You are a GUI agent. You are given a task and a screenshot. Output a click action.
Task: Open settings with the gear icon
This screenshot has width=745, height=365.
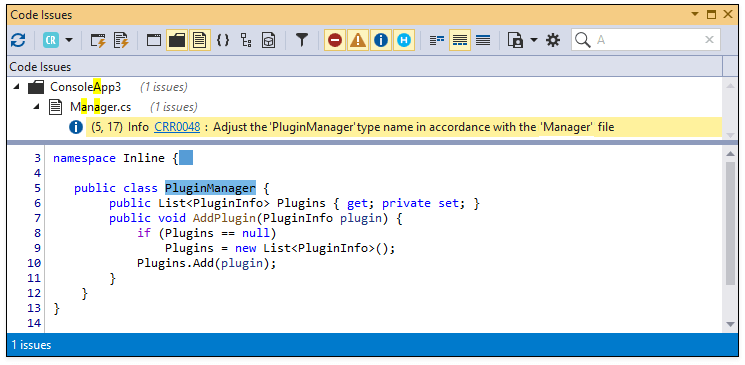[x=553, y=40]
